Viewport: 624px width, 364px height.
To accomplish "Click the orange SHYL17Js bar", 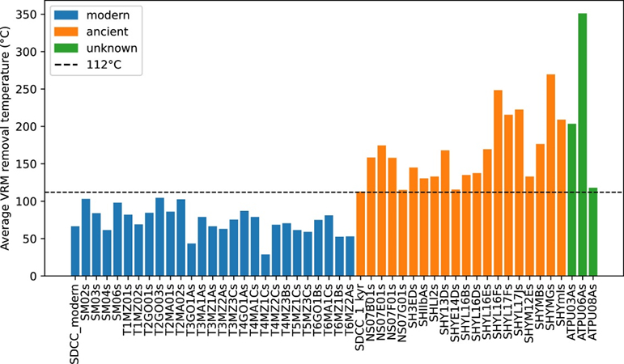I will tap(519, 193).
